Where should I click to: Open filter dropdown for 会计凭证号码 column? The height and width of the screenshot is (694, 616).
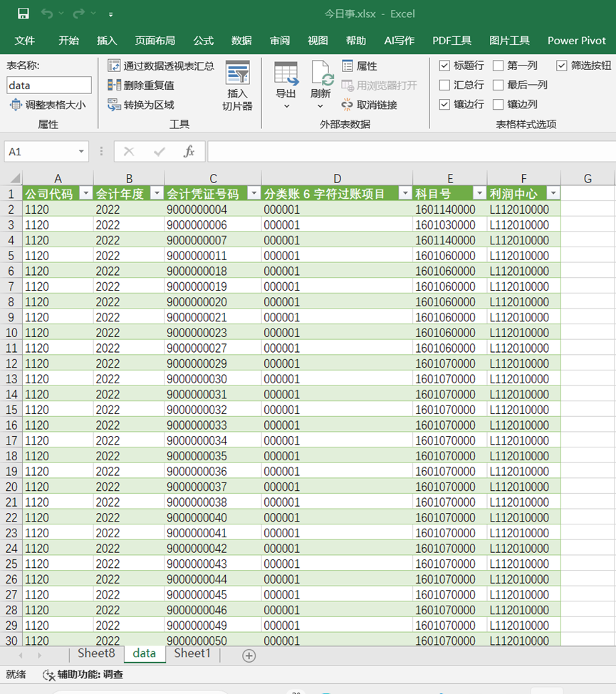tap(254, 193)
